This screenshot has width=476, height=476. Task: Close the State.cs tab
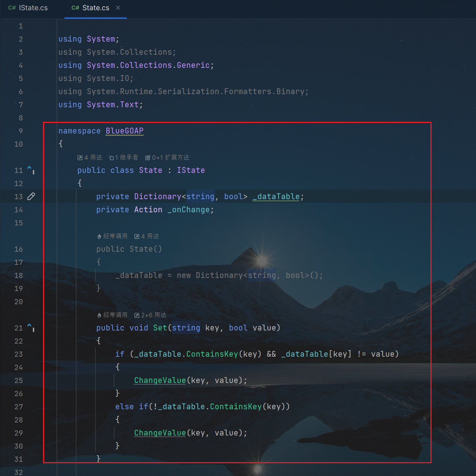pos(118,8)
